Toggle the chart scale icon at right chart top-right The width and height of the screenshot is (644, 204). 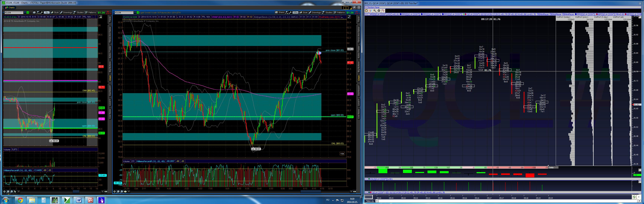(349, 17)
